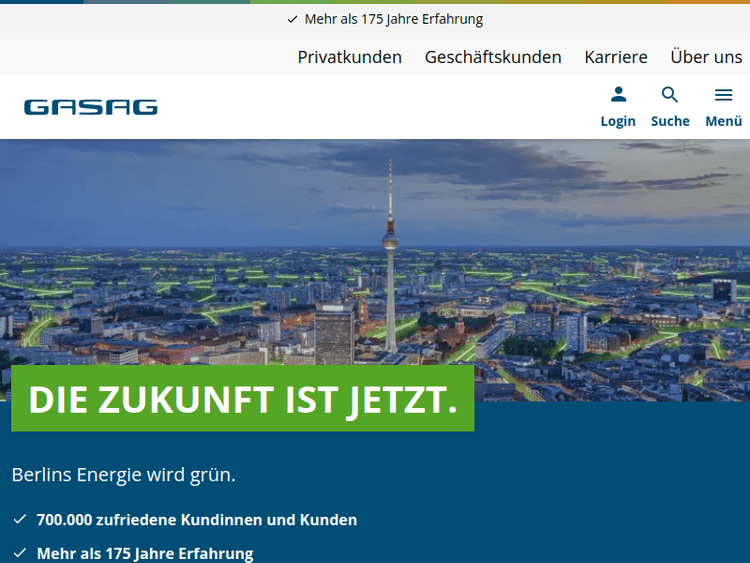The height and width of the screenshot is (563, 750).
Task: Go to Geschäftskunden
Action: [x=493, y=57]
